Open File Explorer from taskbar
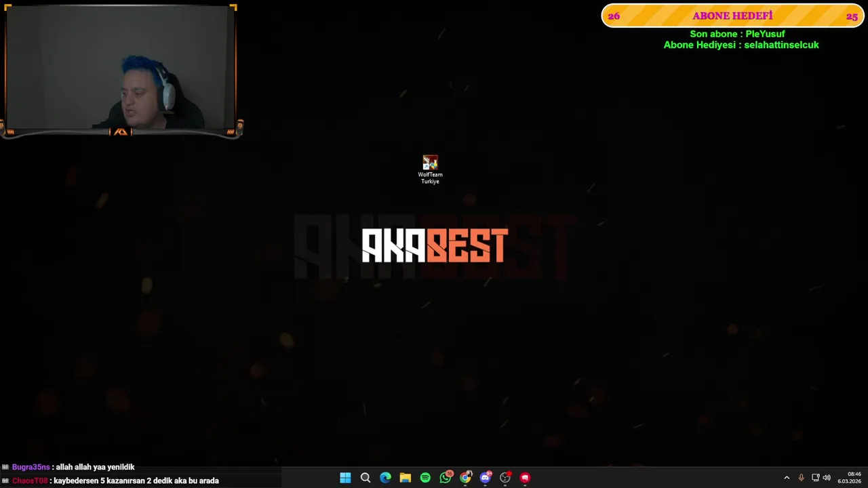 pyautogui.click(x=406, y=478)
